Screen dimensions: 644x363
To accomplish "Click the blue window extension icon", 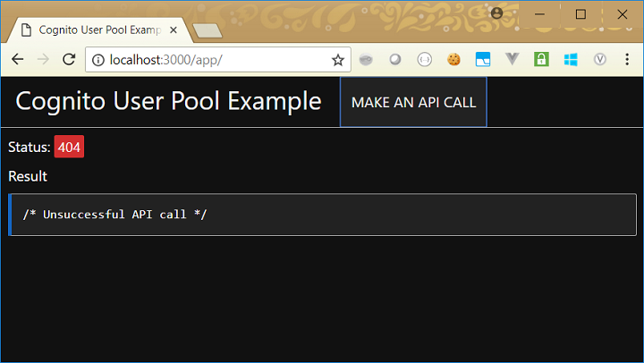I will 483,60.
